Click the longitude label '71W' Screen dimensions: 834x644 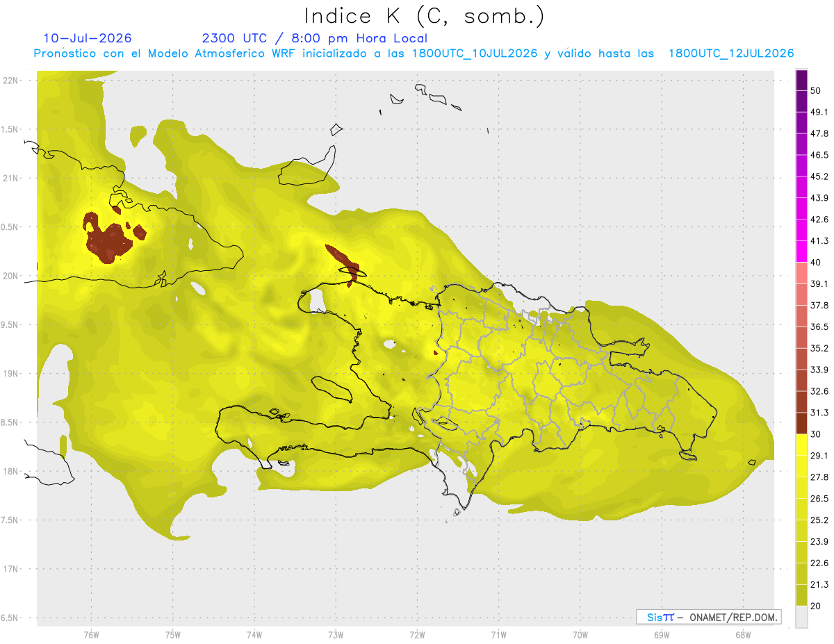tap(498, 635)
